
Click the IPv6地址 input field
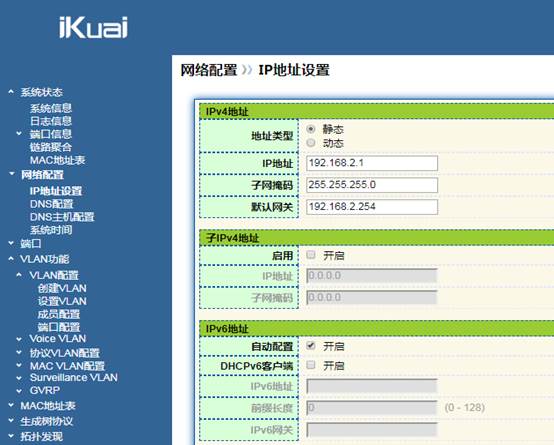(372, 386)
